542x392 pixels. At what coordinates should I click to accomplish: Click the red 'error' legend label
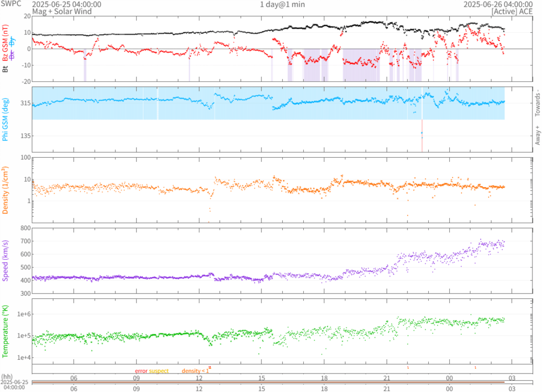[x=141, y=371]
